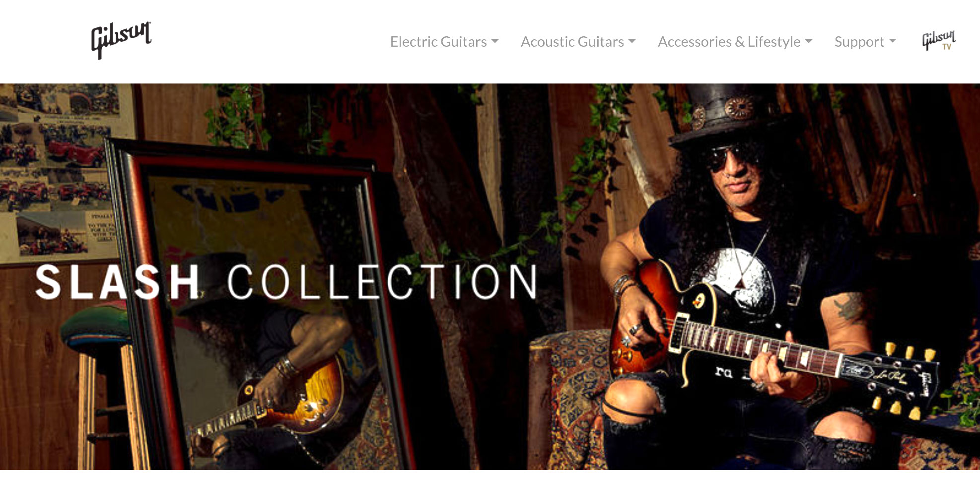Click the SLASH word in the banner
Viewport: 980px width, 489px height.
[118, 282]
